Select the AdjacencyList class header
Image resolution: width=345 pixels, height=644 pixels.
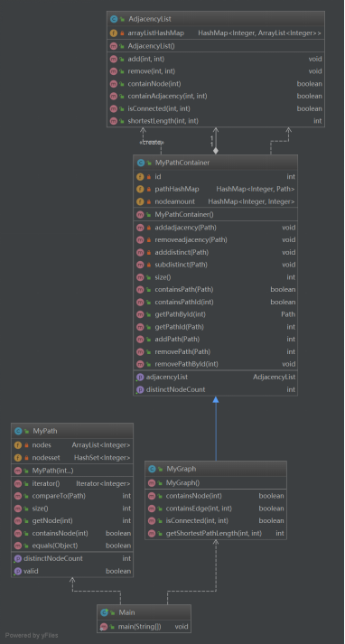coord(216,19)
